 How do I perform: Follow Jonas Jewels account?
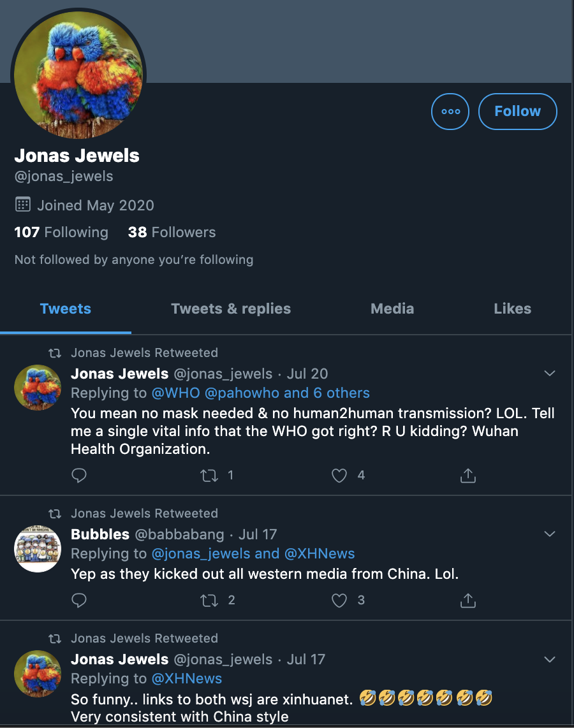coord(517,112)
